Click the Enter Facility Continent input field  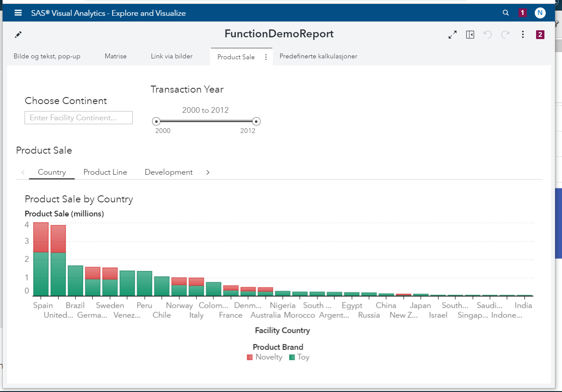(x=78, y=117)
